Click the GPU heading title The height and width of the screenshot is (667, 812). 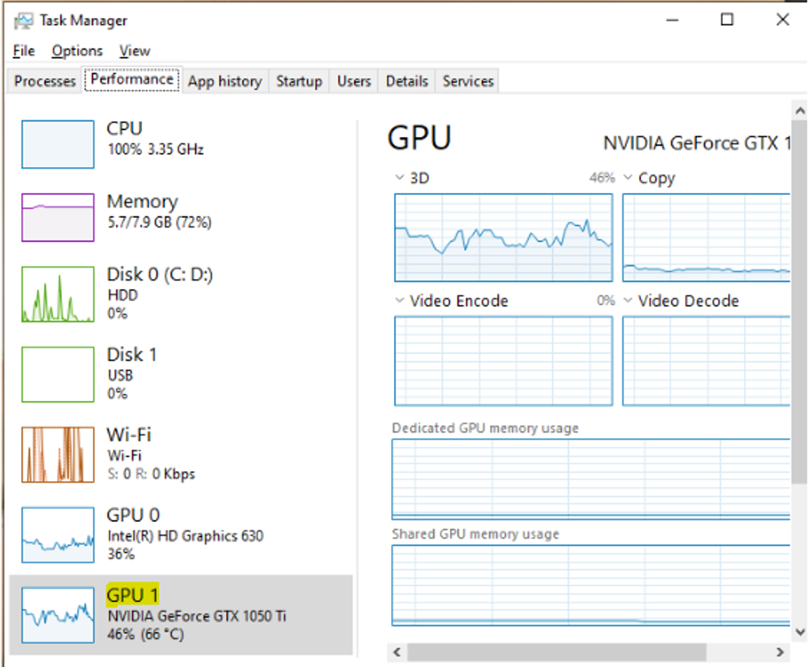click(420, 138)
